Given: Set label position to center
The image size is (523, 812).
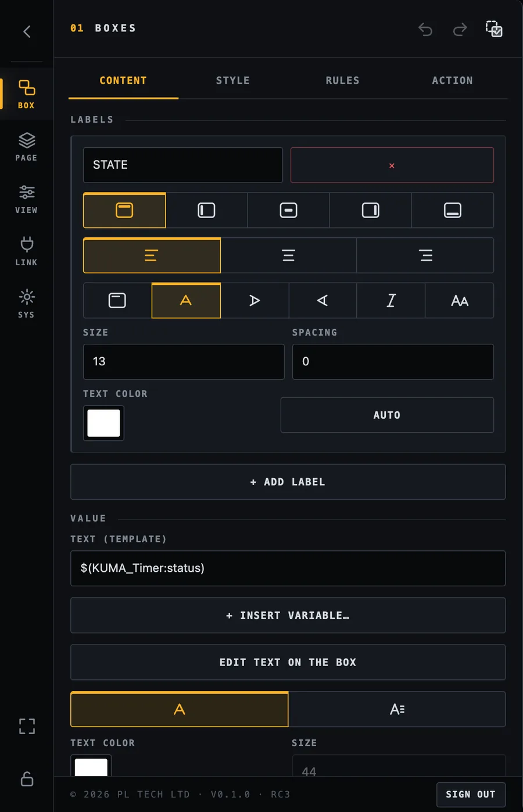Looking at the screenshot, I should tap(288, 210).
